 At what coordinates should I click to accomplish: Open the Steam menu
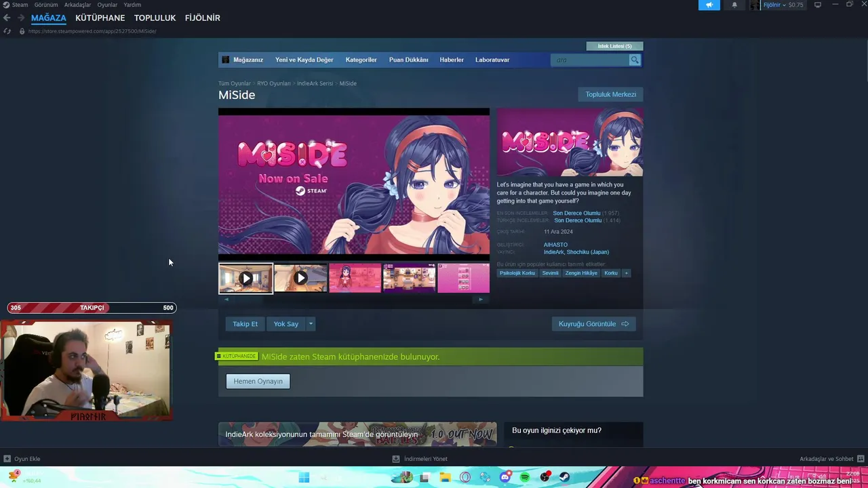pos(20,5)
